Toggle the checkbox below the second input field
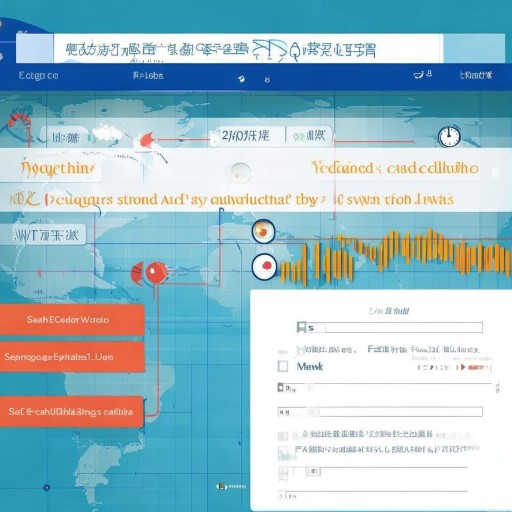Screen dimensions: 512x512 coord(283,436)
